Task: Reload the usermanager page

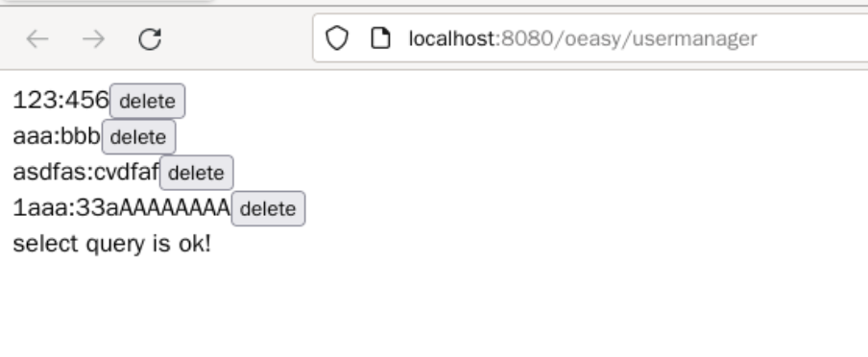Action: click(150, 38)
